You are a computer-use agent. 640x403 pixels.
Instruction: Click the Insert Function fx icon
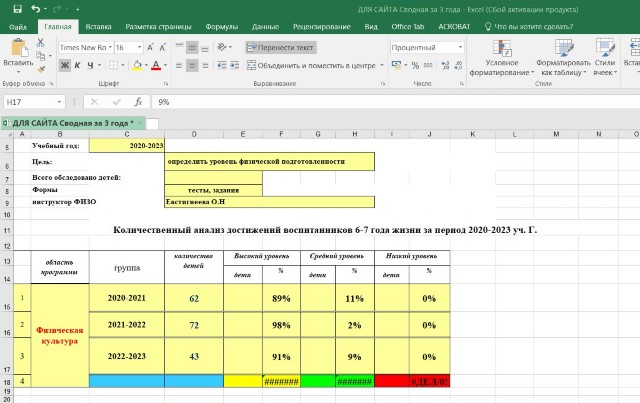click(135, 102)
